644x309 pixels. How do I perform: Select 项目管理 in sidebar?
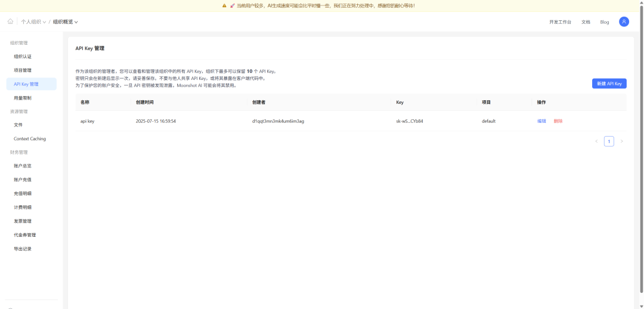pyautogui.click(x=32, y=70)
